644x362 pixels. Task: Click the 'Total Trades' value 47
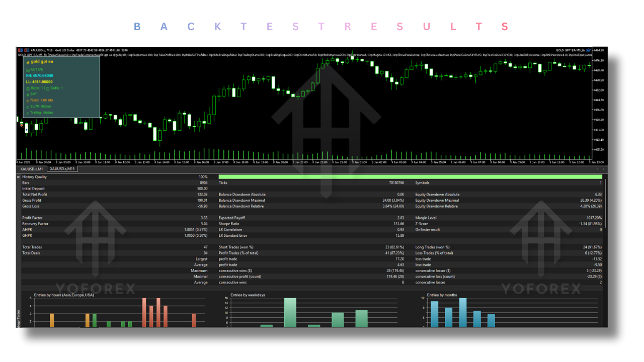[206, 247]
